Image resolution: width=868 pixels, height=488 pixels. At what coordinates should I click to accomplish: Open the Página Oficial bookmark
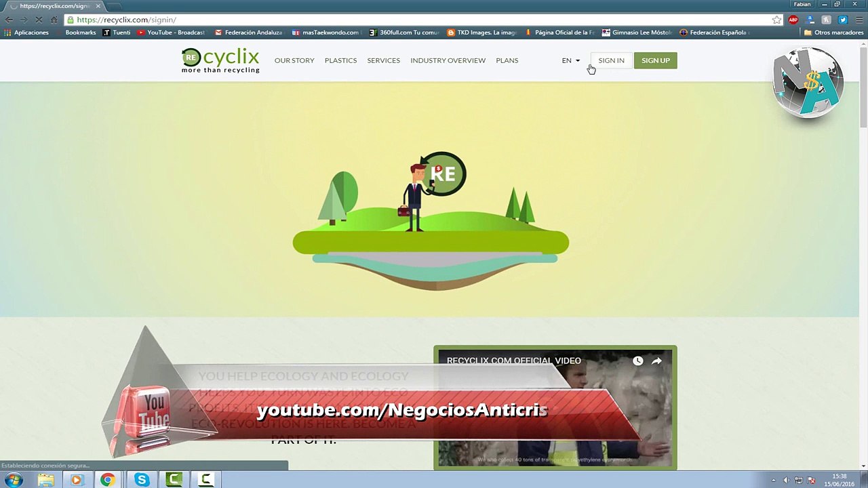pos(559,32)
